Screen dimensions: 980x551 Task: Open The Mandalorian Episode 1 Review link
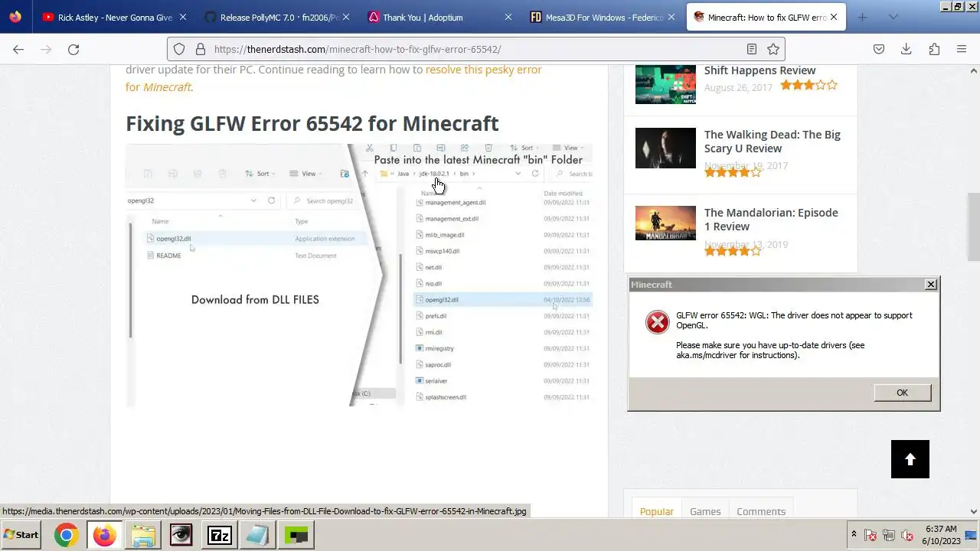click(x=771, y=219)
